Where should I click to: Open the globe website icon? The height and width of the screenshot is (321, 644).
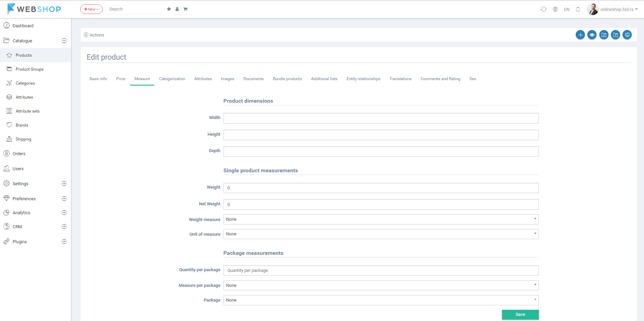[555, 9]
